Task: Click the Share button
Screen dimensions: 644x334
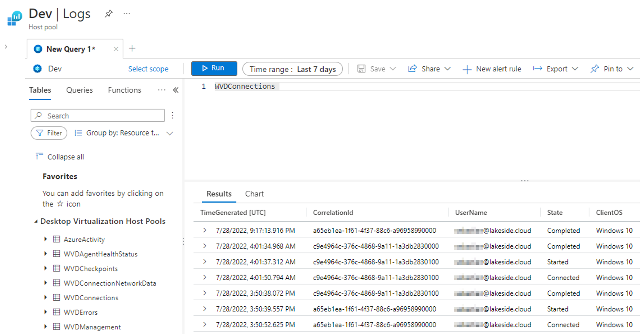Action: pos(424,69)
